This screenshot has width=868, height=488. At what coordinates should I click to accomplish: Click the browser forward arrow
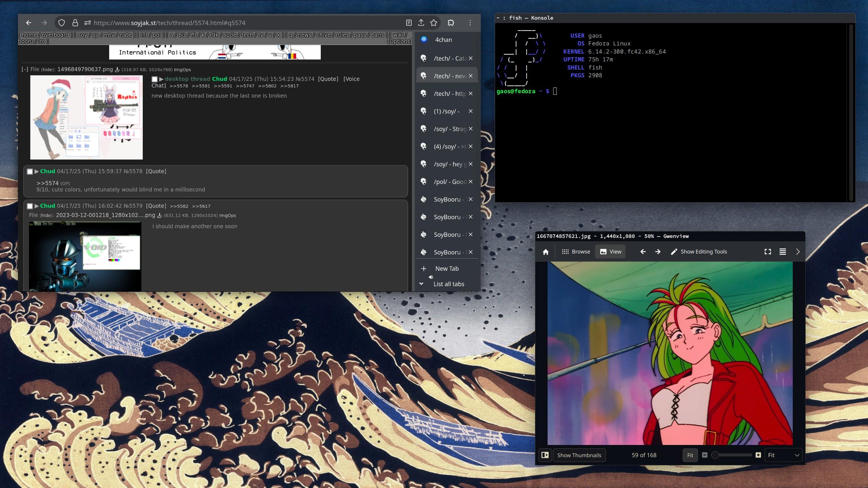click(44, 23)
